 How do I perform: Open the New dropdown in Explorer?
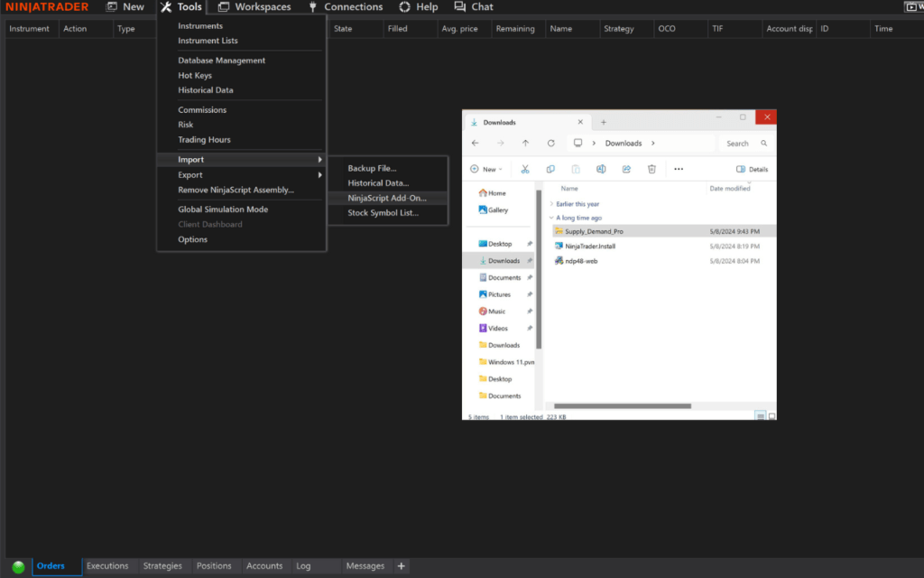(x=486, y=169)
